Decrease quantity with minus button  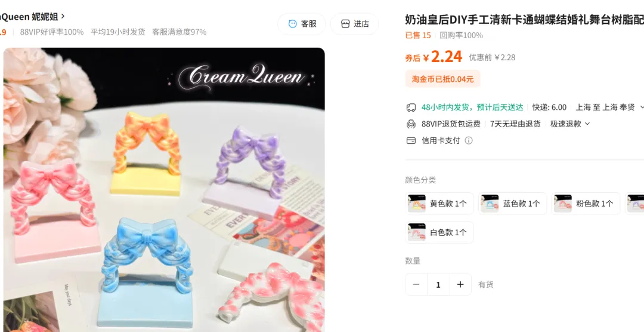click(416, 284)
